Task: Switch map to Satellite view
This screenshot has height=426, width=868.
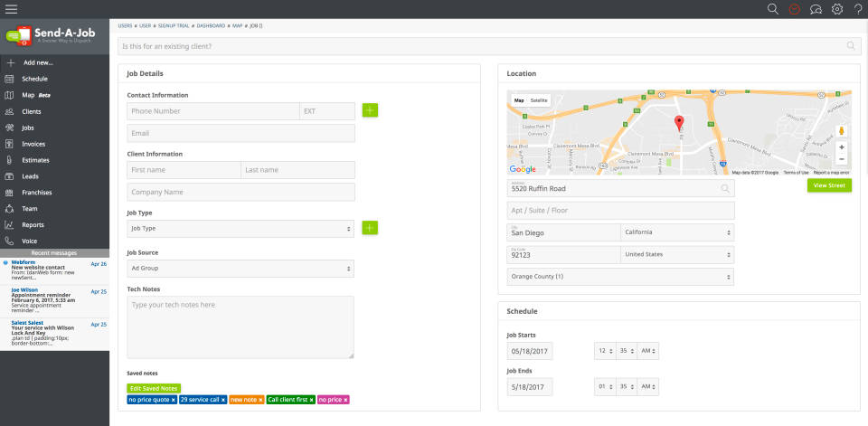Action: 539,100
